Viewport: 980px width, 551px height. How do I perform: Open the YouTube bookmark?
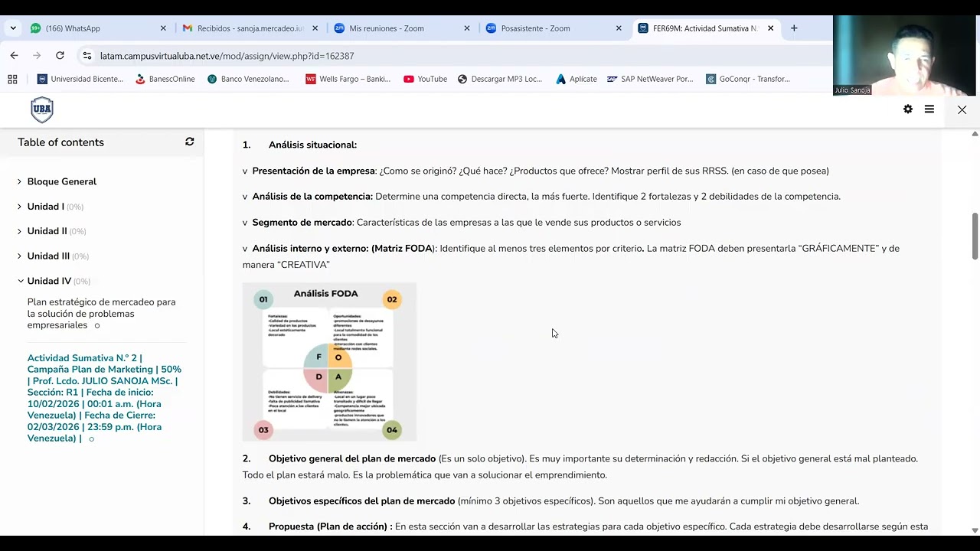pos(425,79)
